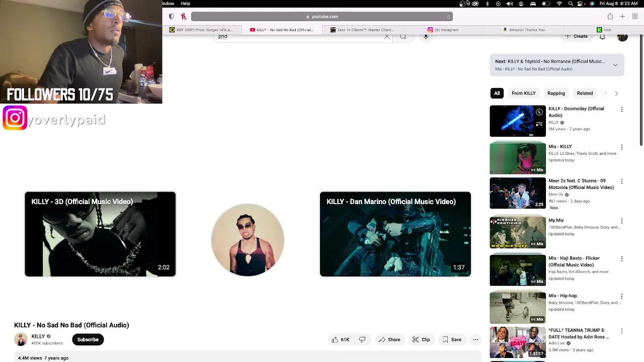Click the Create button

point(576,37)
